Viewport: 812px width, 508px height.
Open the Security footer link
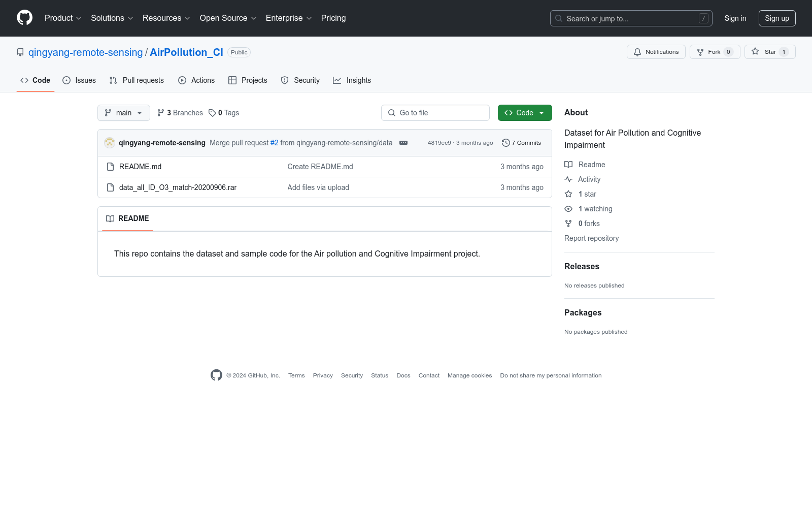click(x=352, y=375)
